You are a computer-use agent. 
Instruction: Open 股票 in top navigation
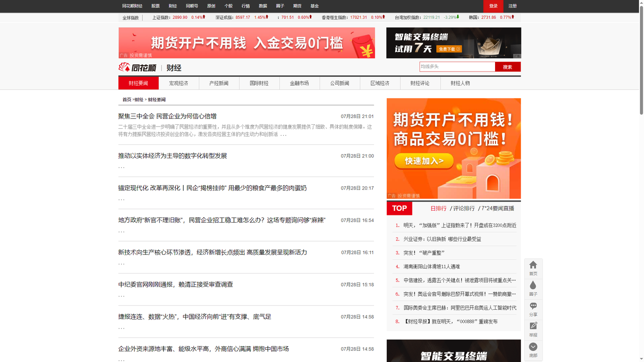156,6
